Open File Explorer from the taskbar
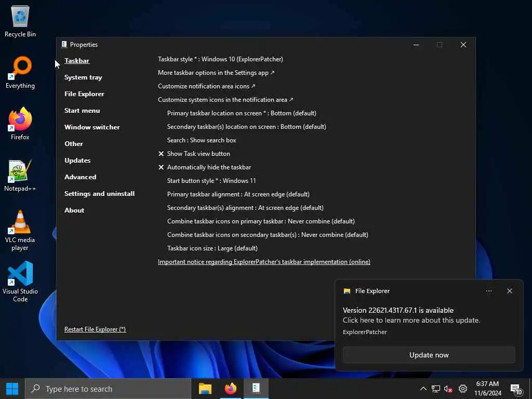 click(x=205, y=389)
